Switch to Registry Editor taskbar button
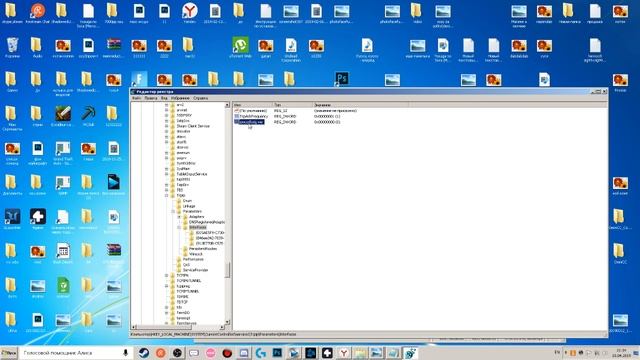 coord(410,353)
